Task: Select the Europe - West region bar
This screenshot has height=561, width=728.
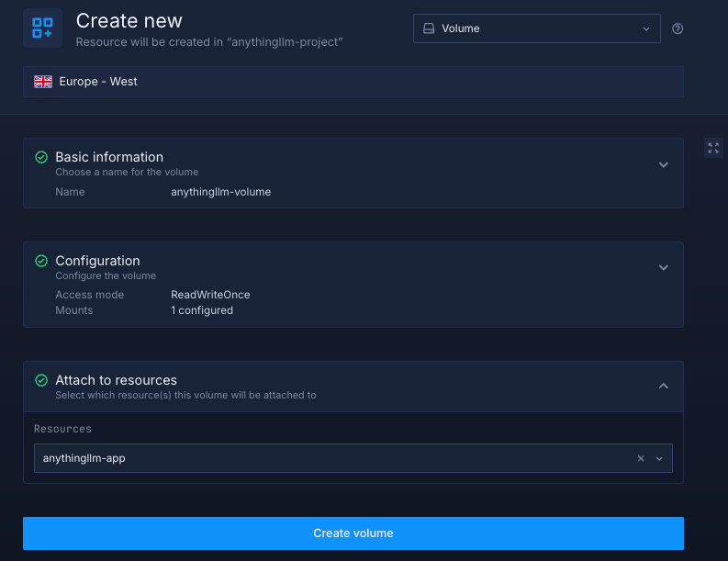Action: click(x=353, y=82)
